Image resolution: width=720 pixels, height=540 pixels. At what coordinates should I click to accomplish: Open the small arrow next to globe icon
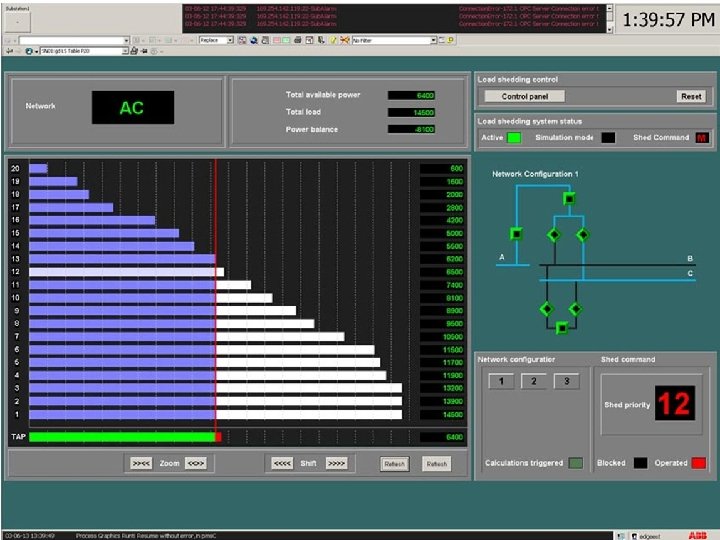(36, 51)
